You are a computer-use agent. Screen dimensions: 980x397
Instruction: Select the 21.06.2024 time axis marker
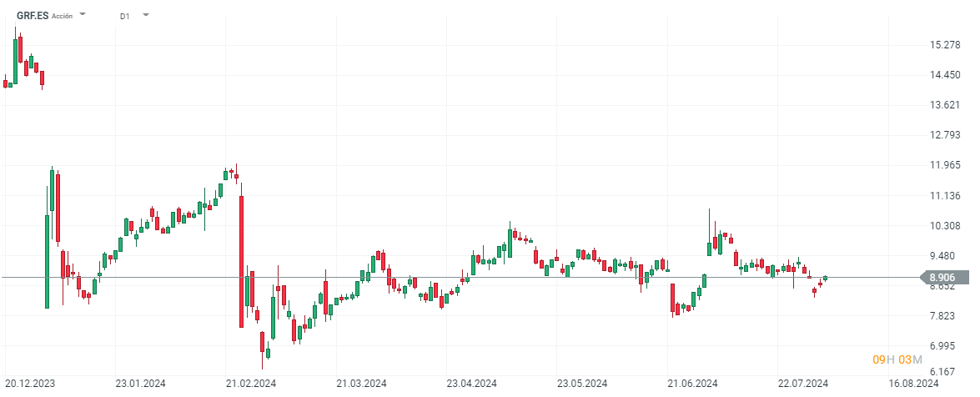click(x=693, y=384)
